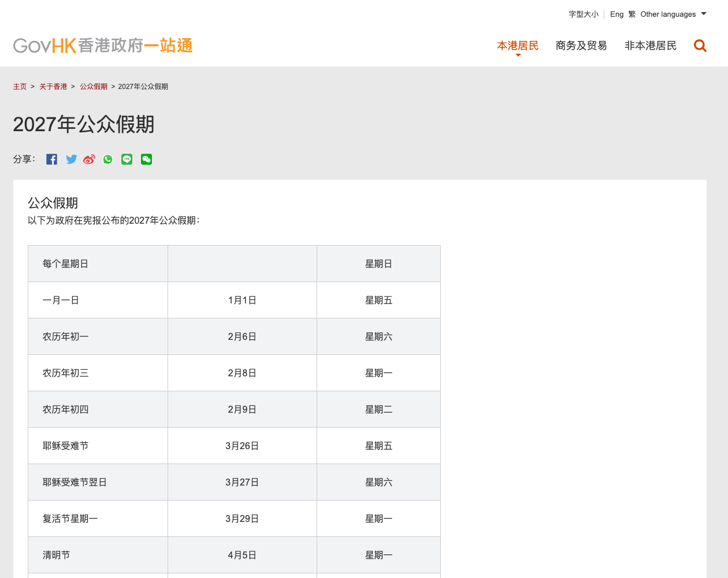Select the 农历年初四 table cell
The image size is (728, 578).
click(98, 409)
